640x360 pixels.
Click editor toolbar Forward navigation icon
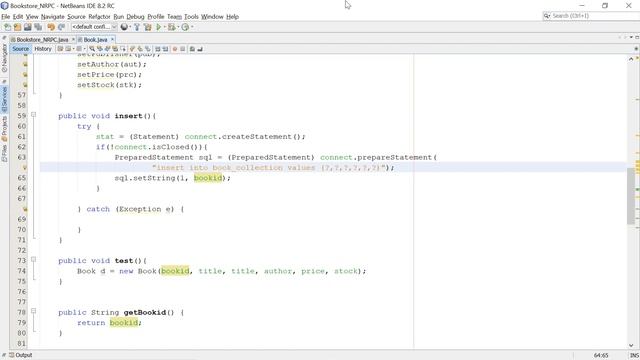79,49
